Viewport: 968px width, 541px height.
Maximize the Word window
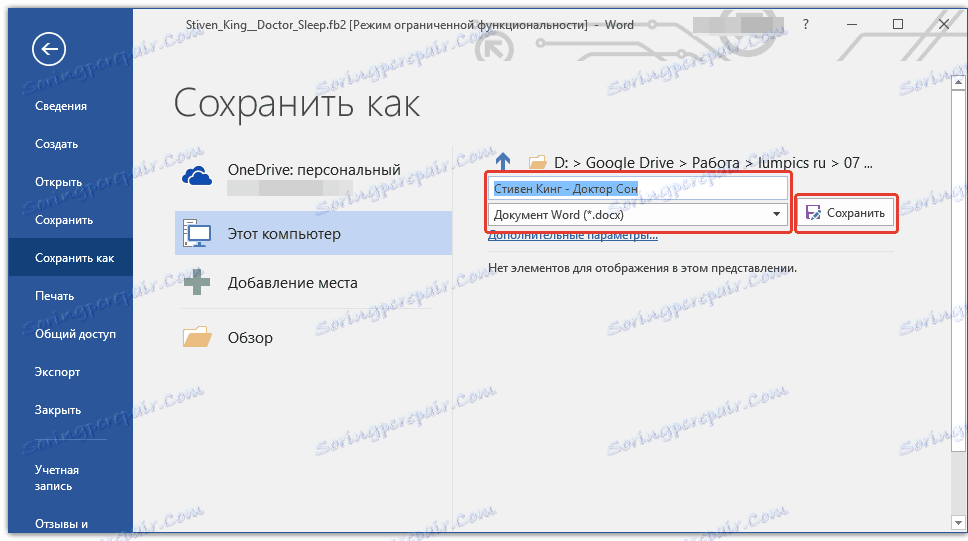pyautogui.click(x=898, y=24)
